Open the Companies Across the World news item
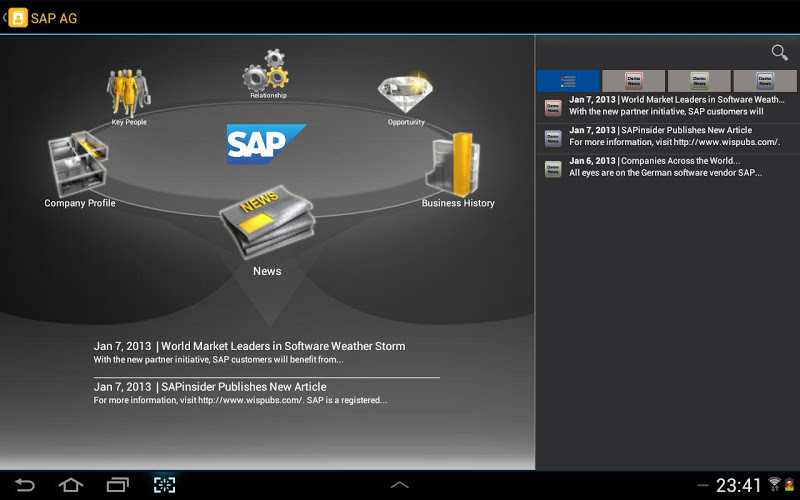Viewport: 800px width, 500px height. 668,169
